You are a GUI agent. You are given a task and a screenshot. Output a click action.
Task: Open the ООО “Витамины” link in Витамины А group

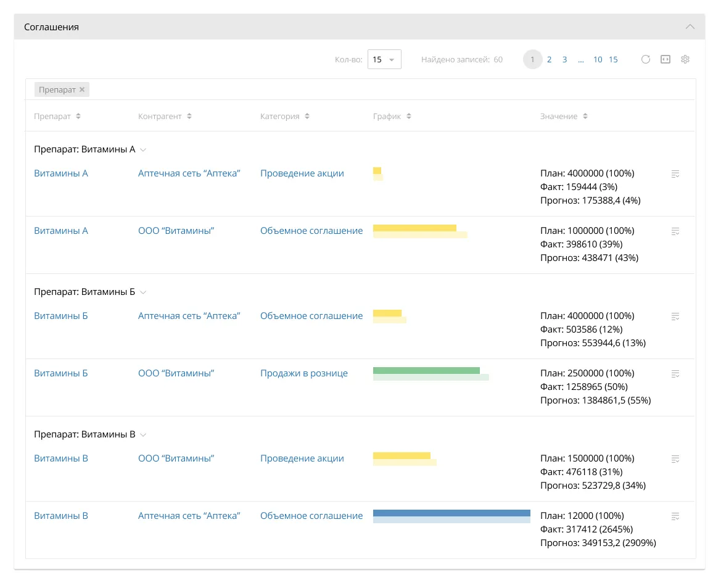[x=176, y=231]
